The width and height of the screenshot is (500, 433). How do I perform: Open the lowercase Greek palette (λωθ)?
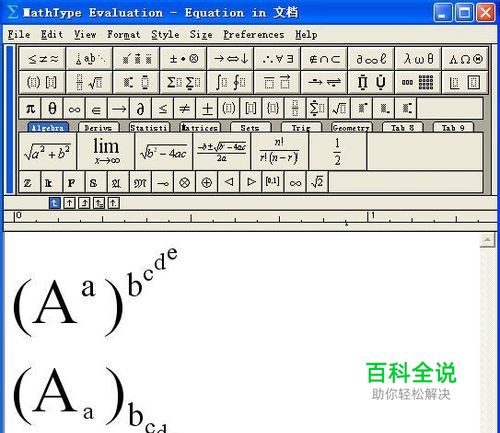coord(418,59)
